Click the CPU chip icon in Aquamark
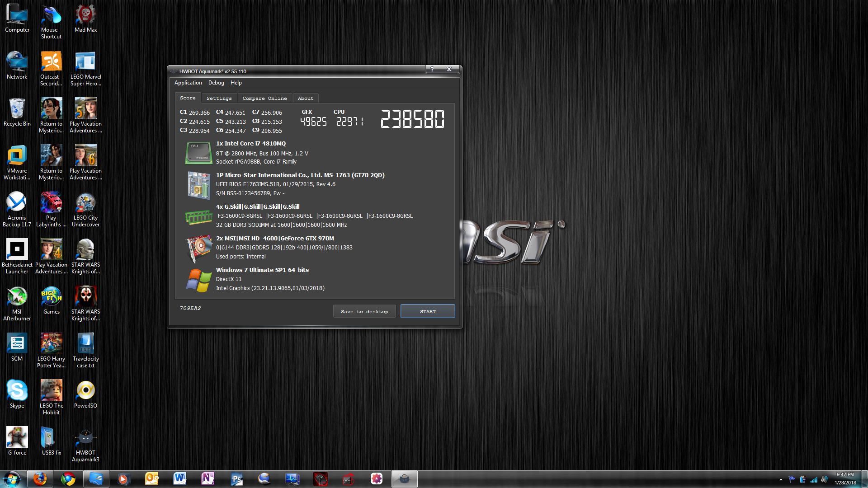Image resolution: width=868 pixels, height=488 pixels. point(198,153)
